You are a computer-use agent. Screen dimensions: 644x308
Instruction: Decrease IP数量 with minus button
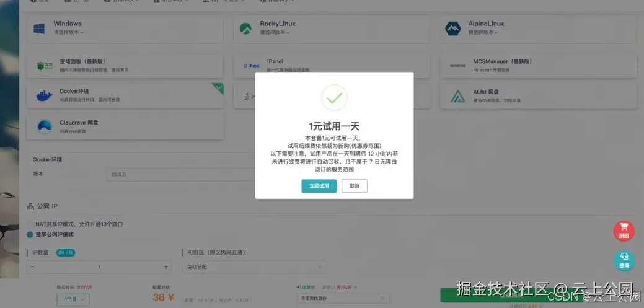coord(32,267)
